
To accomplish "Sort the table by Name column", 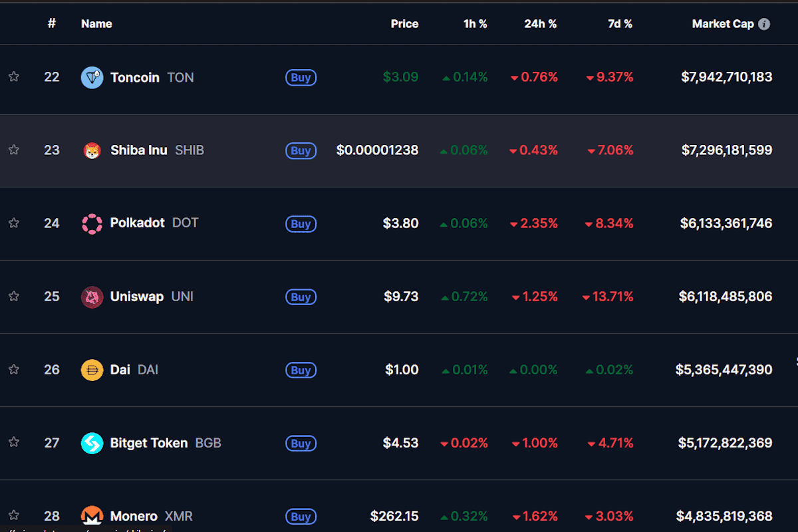I will click(x=96, y=24).
